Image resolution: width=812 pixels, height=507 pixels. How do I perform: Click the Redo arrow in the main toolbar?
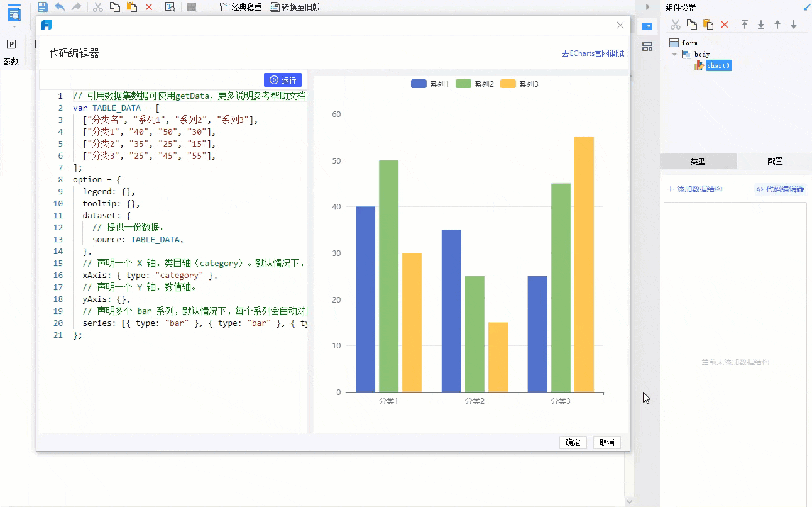[77, 7]
